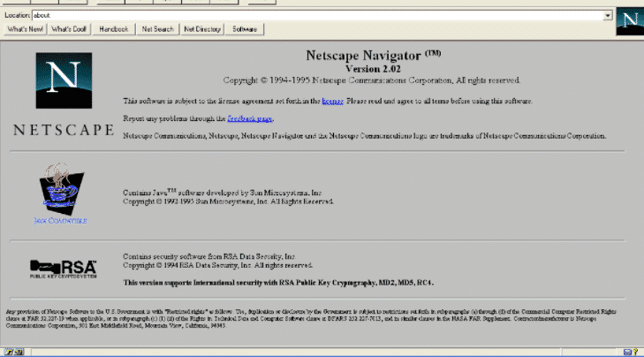Click the Netscape N throbber icon
The height and width of the screenshot is (357, 644).
pyautogui.click(x=630, y=21)
